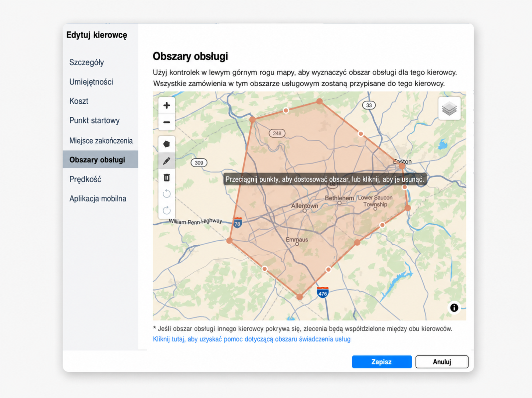Zoom out on the map
This screenshot has width=532, height=398.
[167, 122]
